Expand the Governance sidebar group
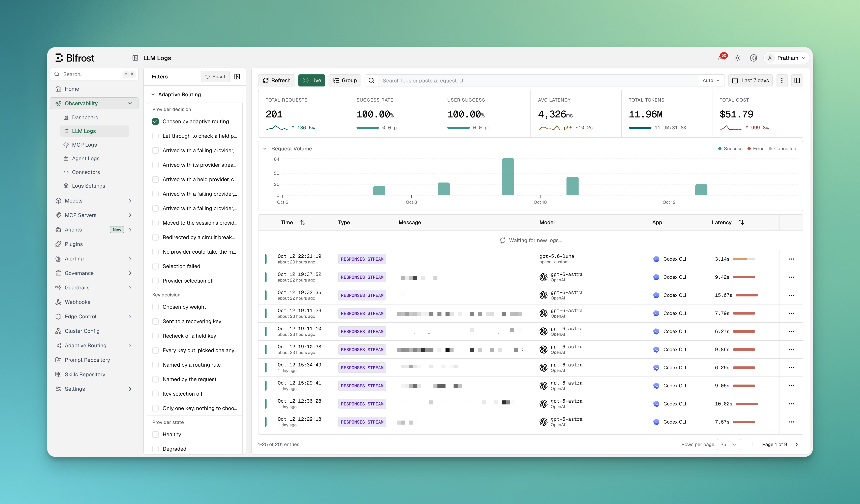Viewport: 860px width, 504px height. click(130, 273)
